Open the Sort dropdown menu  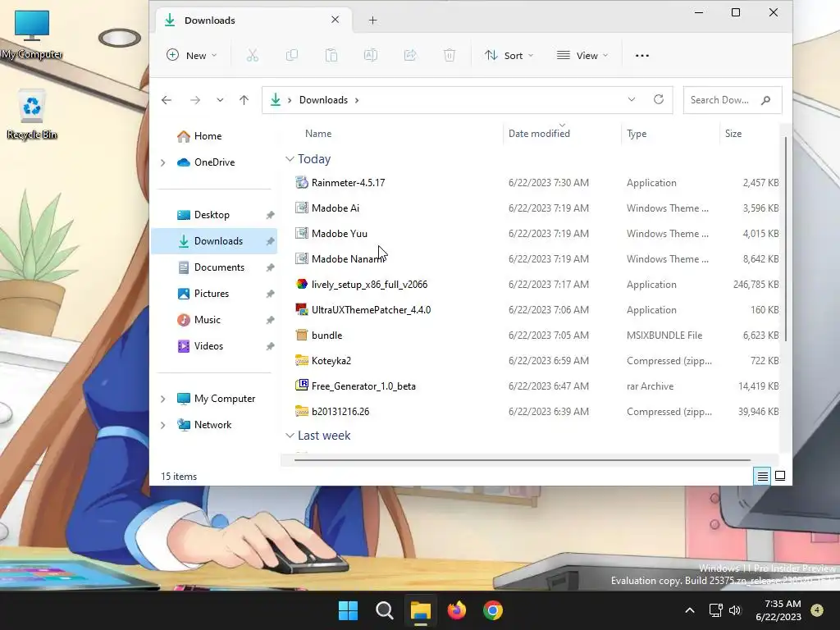[x=509, y=55]
